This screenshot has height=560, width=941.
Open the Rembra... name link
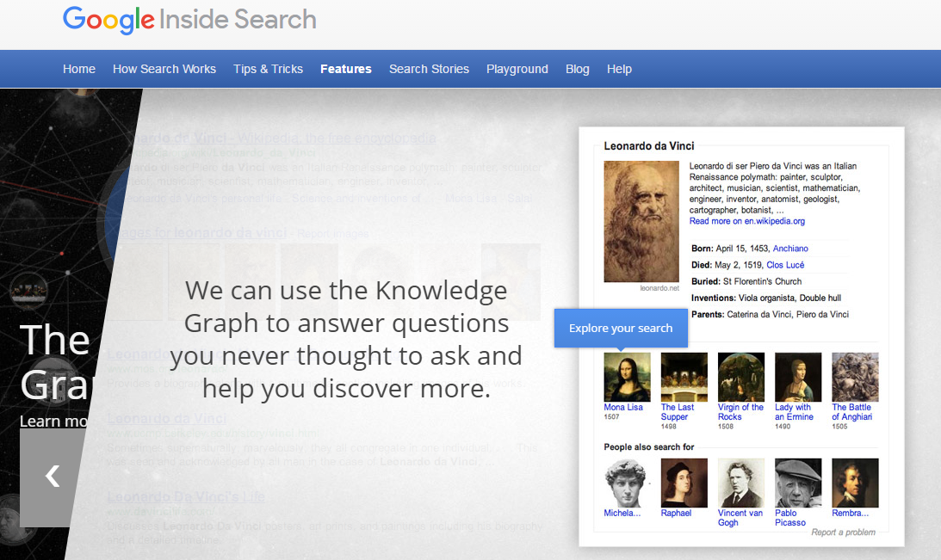pos(851,514)
